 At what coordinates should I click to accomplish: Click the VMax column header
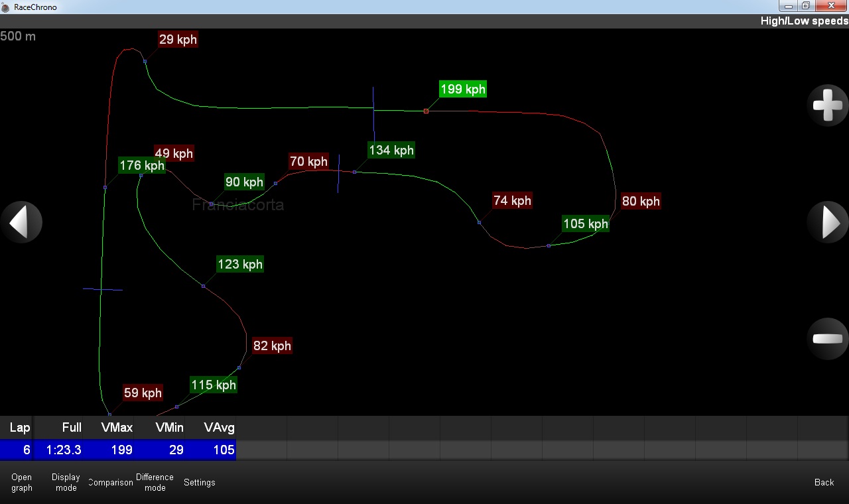point(117,428)
